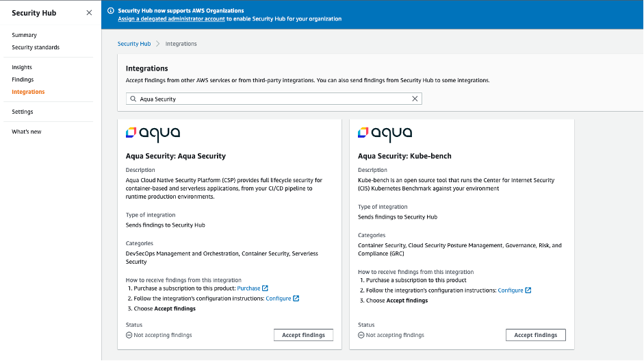
Task: Click the info icon in the blue banner
Action: (110, 11)
